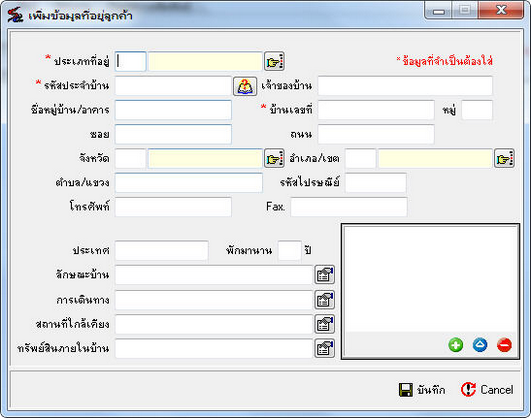Image resolution: width=531 pixels, height=418 pixels.
Task: Click the country (ประเทศ) input field
Action: pyautogui.click(x=162, y=251)
